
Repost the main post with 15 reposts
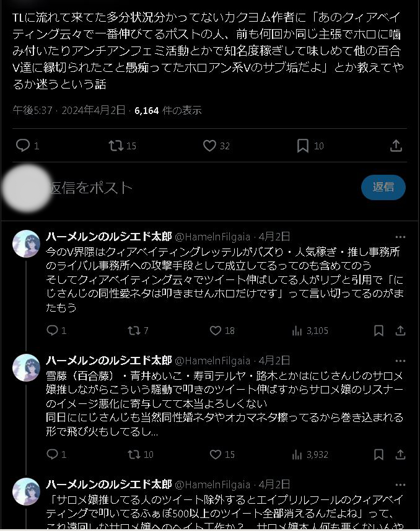pyautogui.click(x=116, y=146)
